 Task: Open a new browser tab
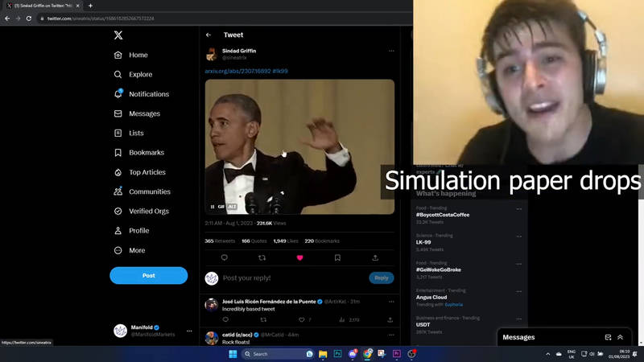click(90, 6)
